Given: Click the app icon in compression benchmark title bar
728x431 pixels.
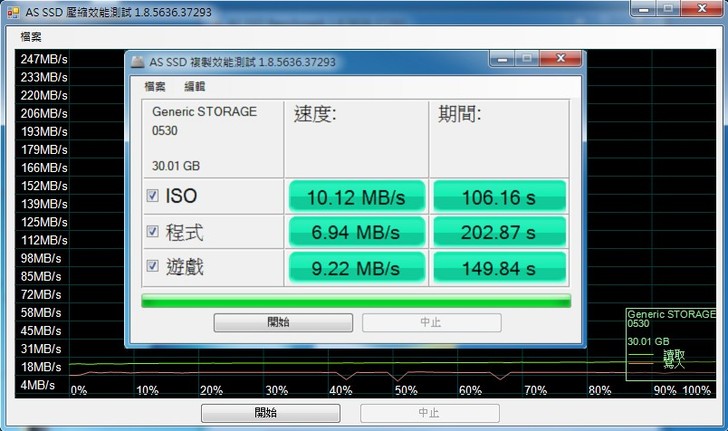Looking at the screenshot, I should pyautogui.click(x=13, y=12).
